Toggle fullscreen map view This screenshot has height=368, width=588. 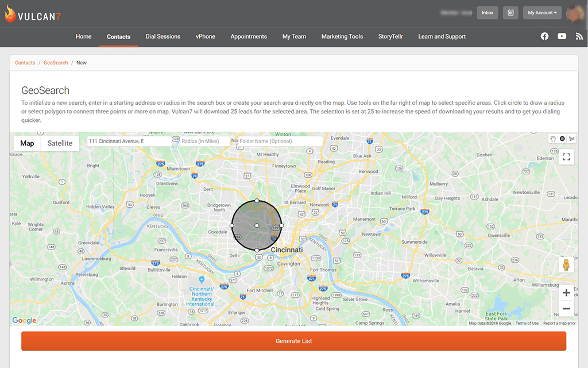[x=566, y=157]
